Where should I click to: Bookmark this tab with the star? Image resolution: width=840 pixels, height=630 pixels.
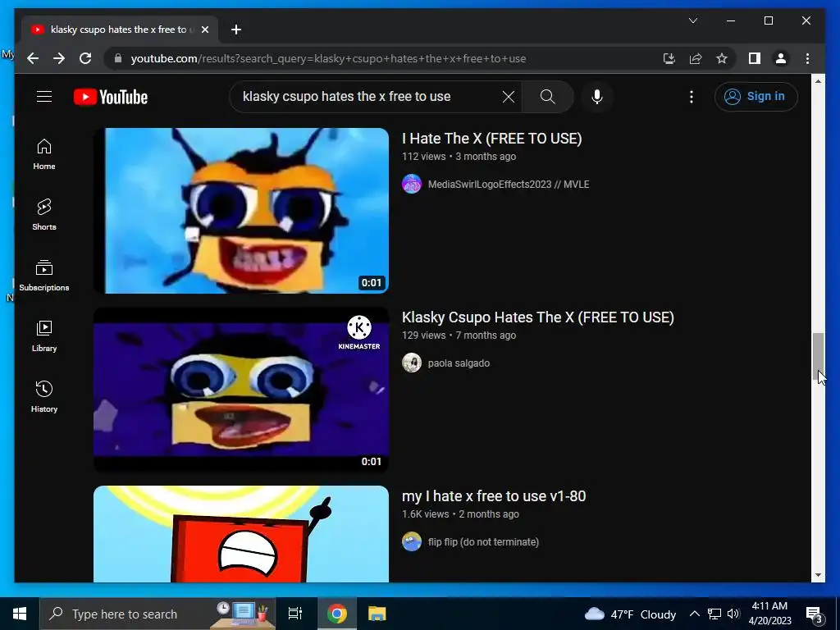722,58
